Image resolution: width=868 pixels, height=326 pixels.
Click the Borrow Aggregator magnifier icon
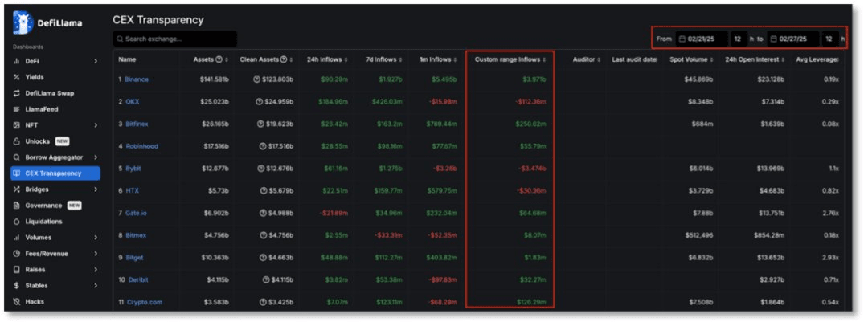tap(17, 157)
